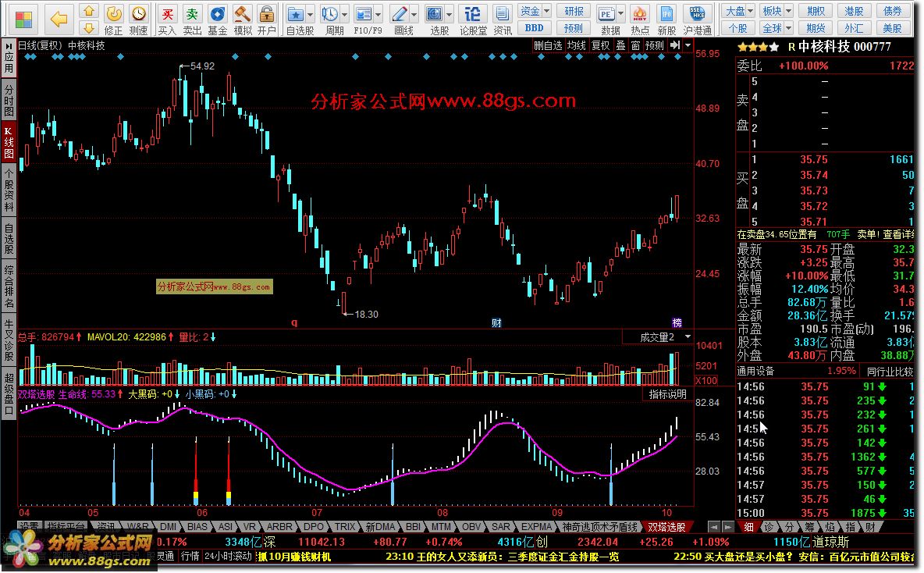Screen dimensions: 924x573
Task: Expand the 自选股 toolbar dropdown arrow
Action: pos(311,13)
